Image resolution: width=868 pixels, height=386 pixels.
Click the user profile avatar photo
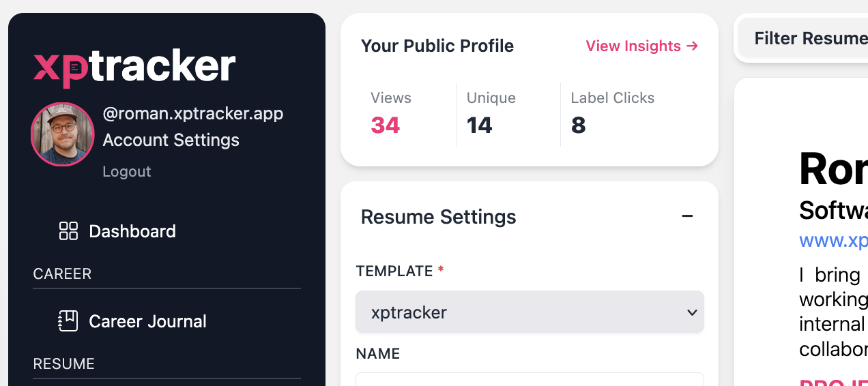click(x=63, y=134)
